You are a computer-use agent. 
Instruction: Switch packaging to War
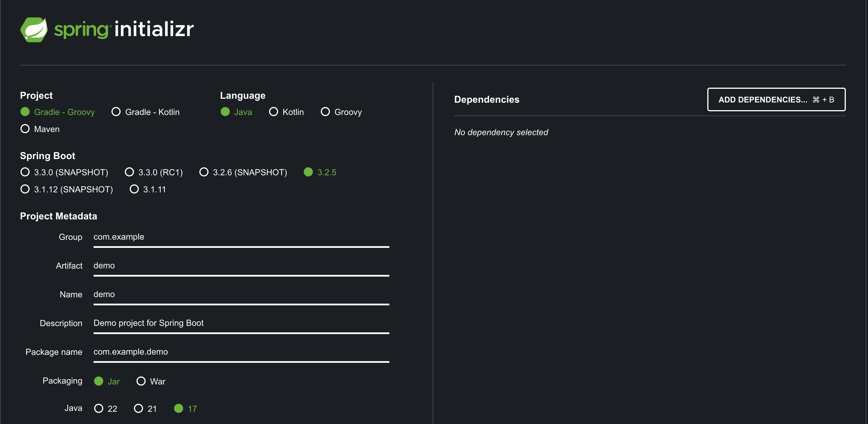coord(141,381)
